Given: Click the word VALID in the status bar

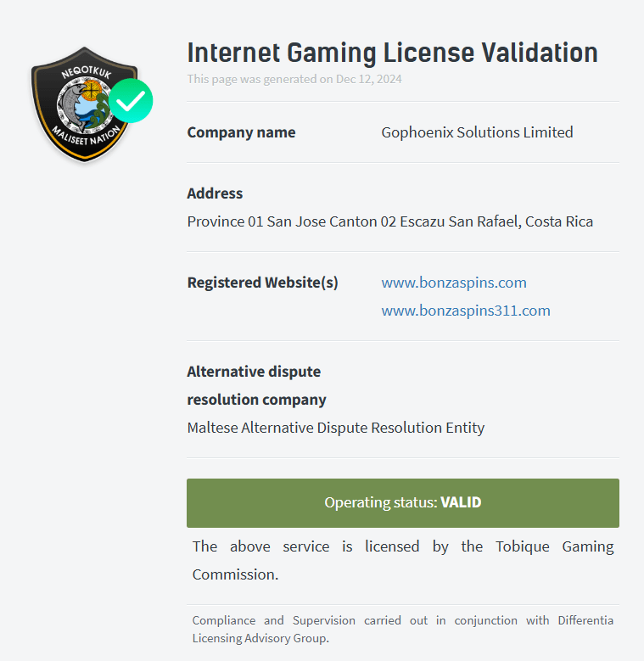Looking at the screenshot, I should tap(461, 502).
